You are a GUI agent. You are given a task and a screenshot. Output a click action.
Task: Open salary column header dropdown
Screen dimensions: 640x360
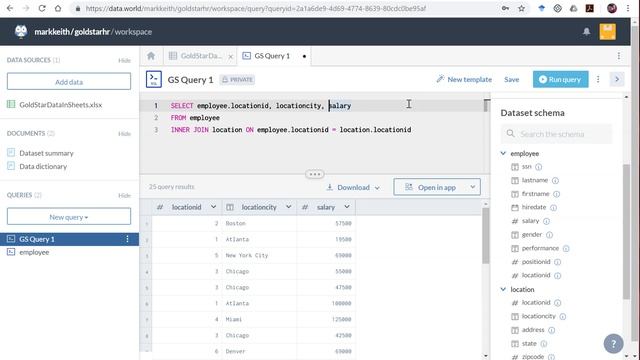pos(347,207)
